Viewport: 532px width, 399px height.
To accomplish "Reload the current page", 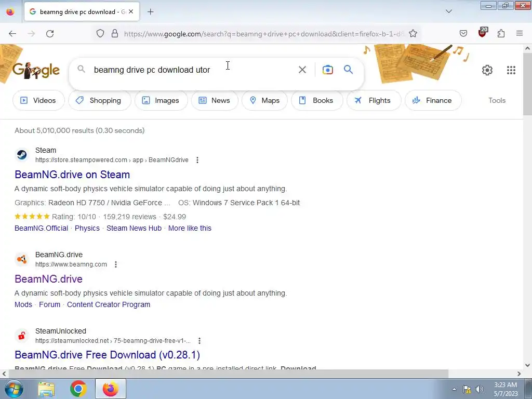I will tap(50, 34).
